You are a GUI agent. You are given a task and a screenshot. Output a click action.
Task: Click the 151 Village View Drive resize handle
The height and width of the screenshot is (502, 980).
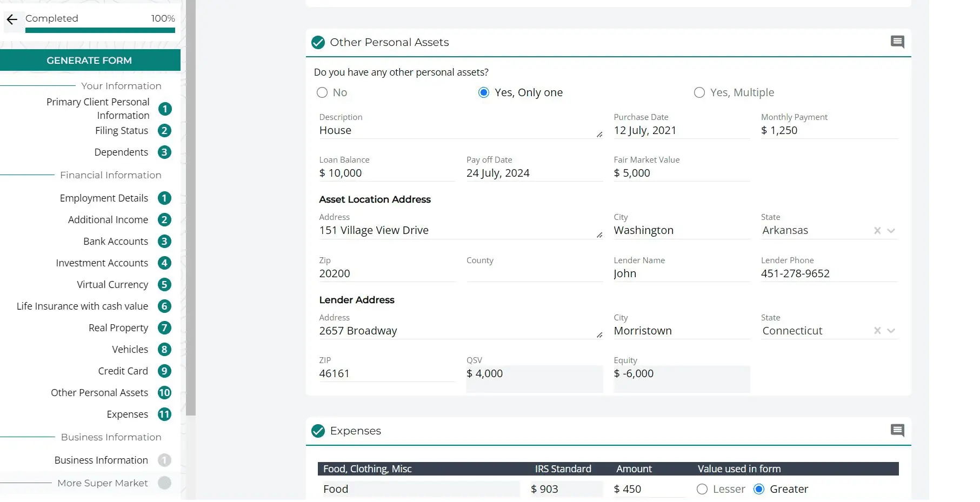click(x=599, y=235)
